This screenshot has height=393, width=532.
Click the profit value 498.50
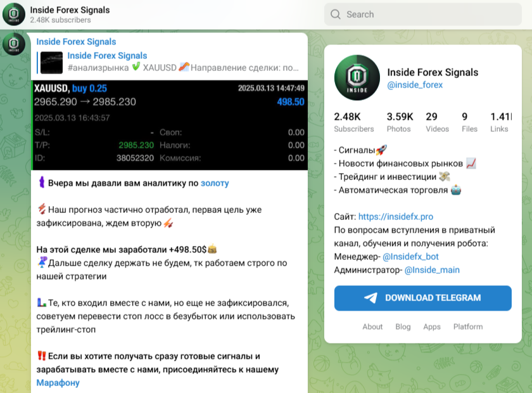(x=291, y=102)
